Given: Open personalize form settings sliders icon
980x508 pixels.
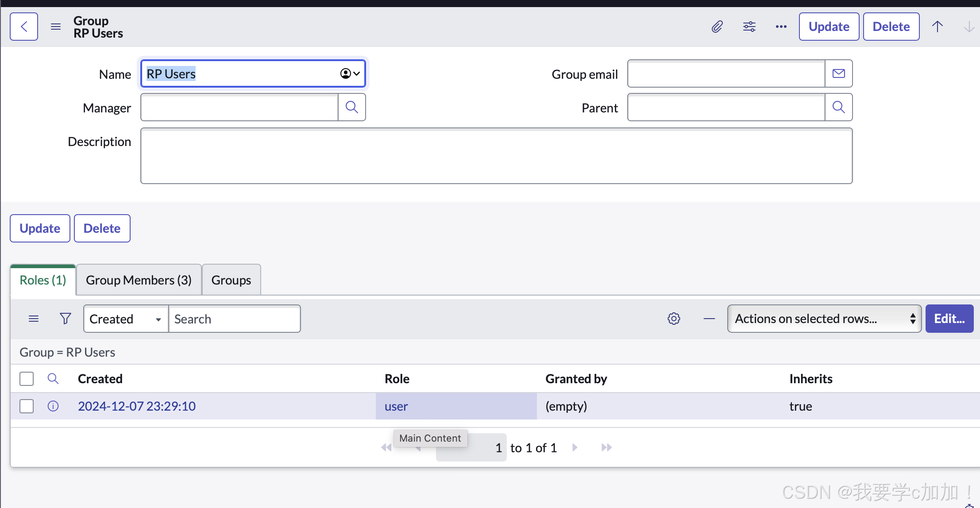Looking at the screenshot, I should [x=749, y=27].
